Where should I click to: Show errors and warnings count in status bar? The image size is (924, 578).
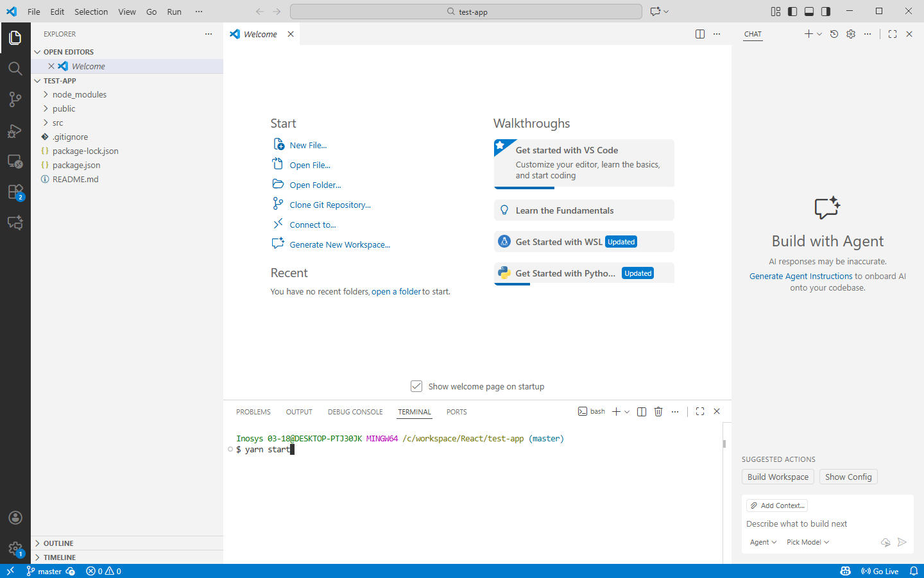click(104, 571)
